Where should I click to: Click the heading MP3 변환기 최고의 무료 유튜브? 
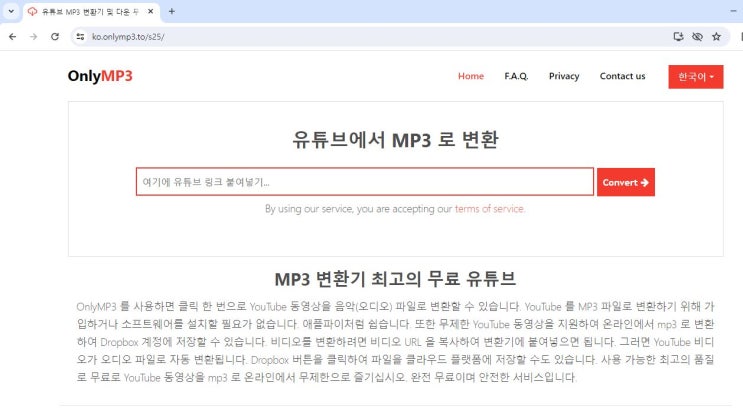click(x=395, y=279)
